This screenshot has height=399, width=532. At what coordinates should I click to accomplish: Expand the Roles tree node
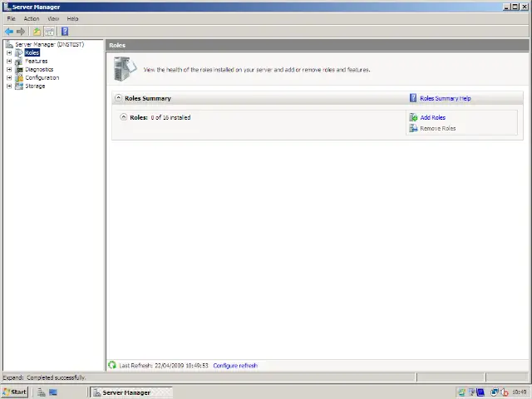[9, 53]
